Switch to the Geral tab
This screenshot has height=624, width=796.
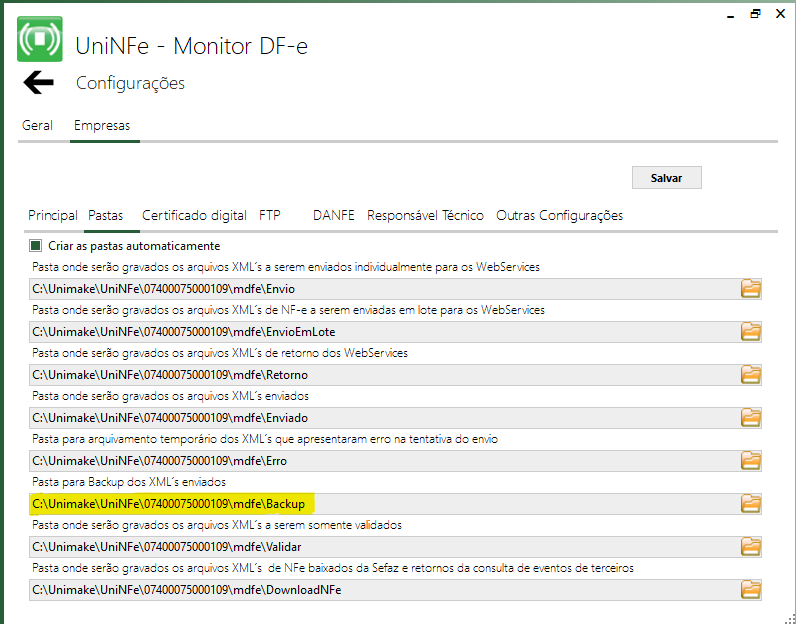pos(37,125)
